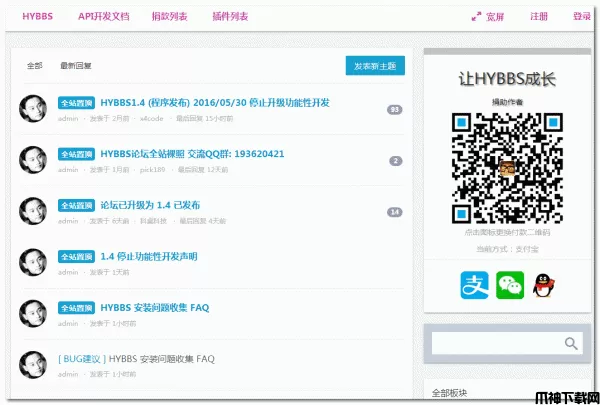Switch to the 最新回复 tab
Image resolution: width=600 pixels, height=405 pixels.
point(76,66)
